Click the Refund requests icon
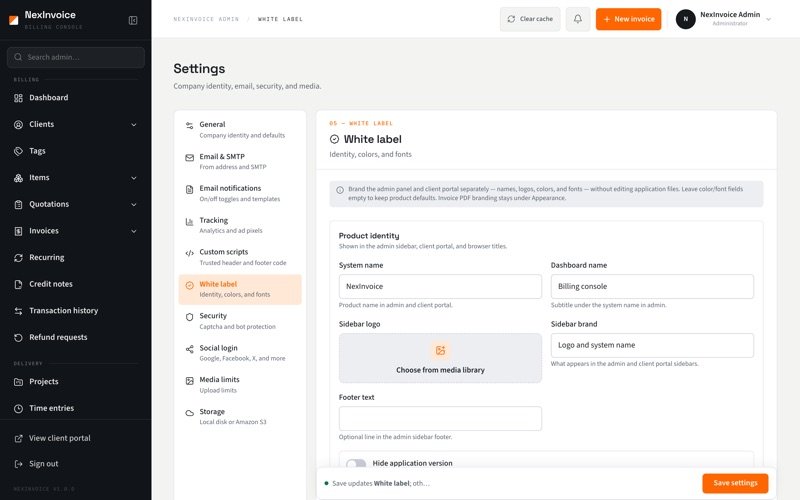Screen dimensions: 800x500 (18, 337)
